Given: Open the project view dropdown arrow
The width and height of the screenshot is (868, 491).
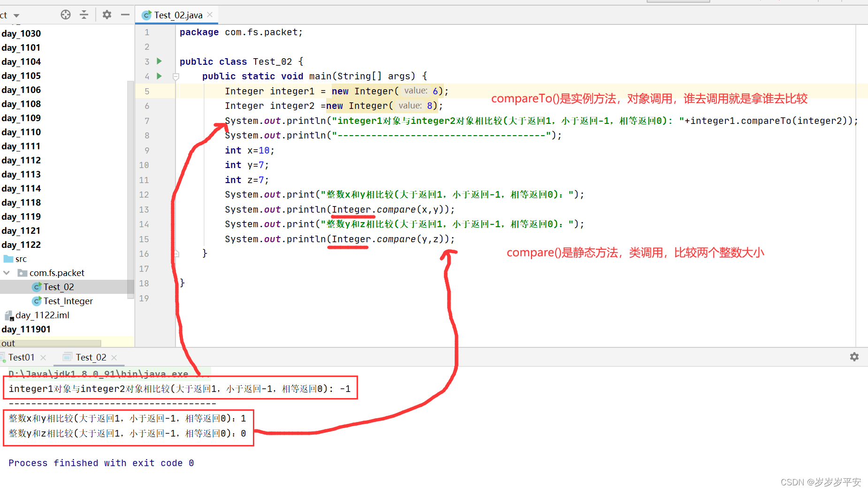Looking at the screenshot, I should (x=17, y=15).
